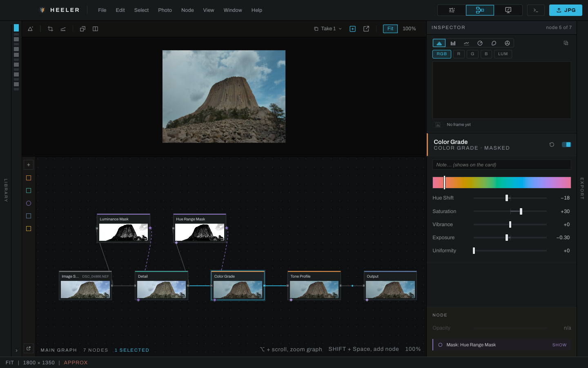Adjust the Hue Shift slider

510,198
